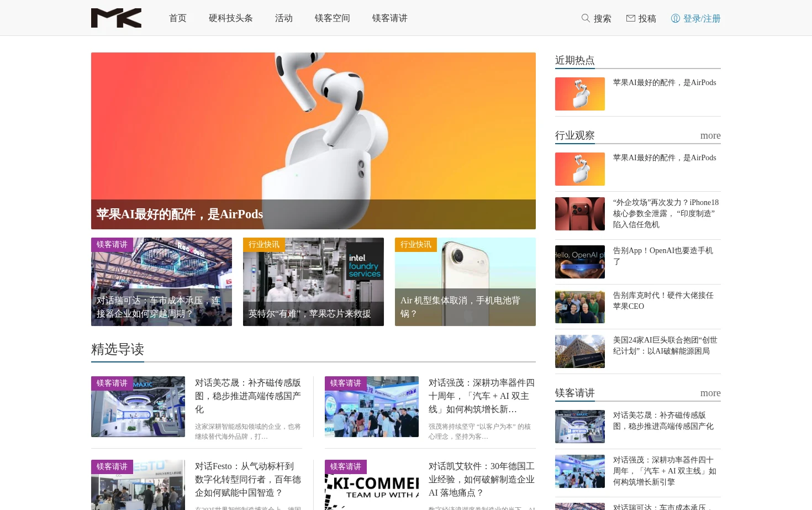Open the 近期热点 title 苹果AI最好的配件

[665, 83]
